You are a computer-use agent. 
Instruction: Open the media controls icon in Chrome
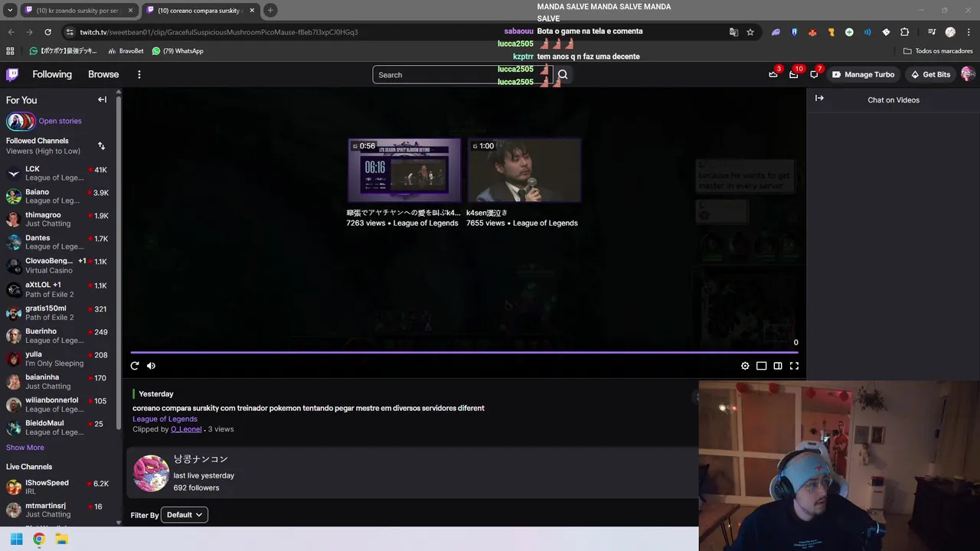[x=932, y=32]
